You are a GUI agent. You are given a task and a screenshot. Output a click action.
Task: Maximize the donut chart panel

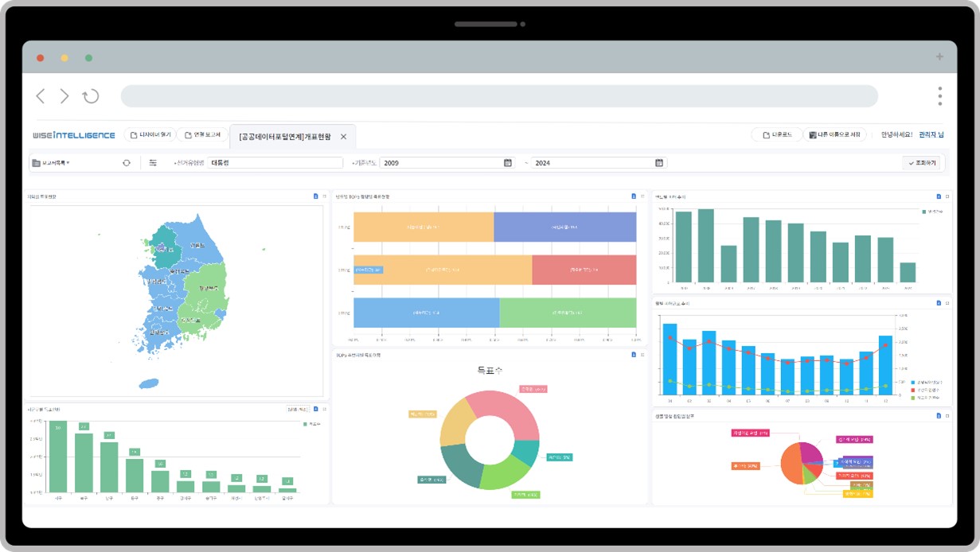[642, 355]
